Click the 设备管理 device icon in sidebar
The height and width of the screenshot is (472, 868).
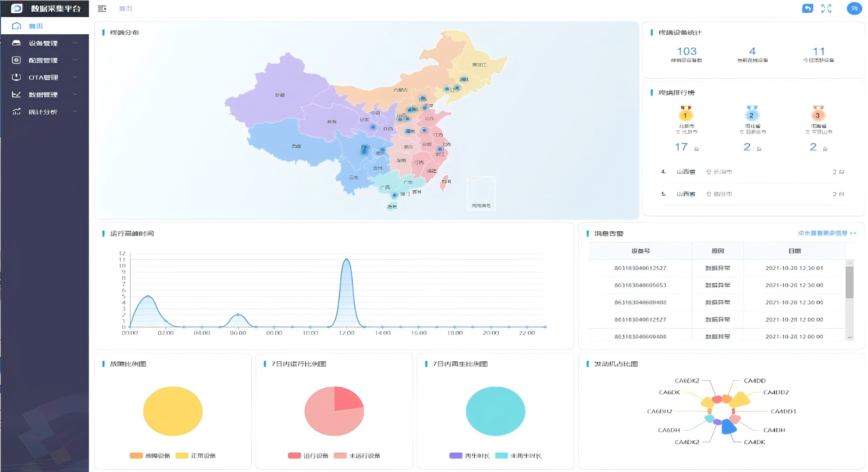coord(16,43)
